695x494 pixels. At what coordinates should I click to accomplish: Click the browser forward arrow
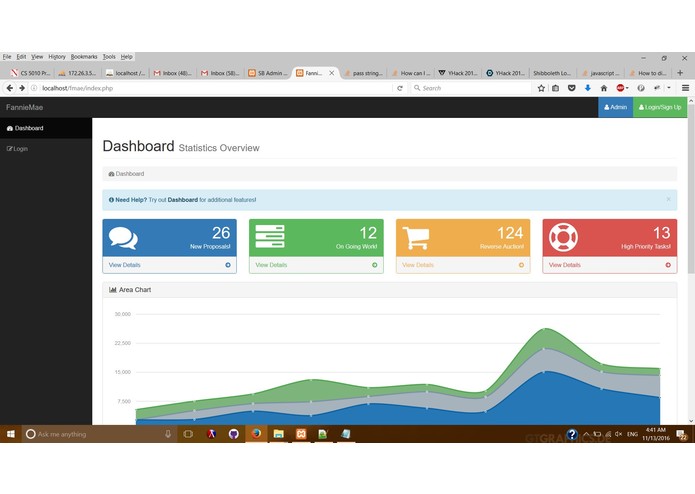click(22, 88)
